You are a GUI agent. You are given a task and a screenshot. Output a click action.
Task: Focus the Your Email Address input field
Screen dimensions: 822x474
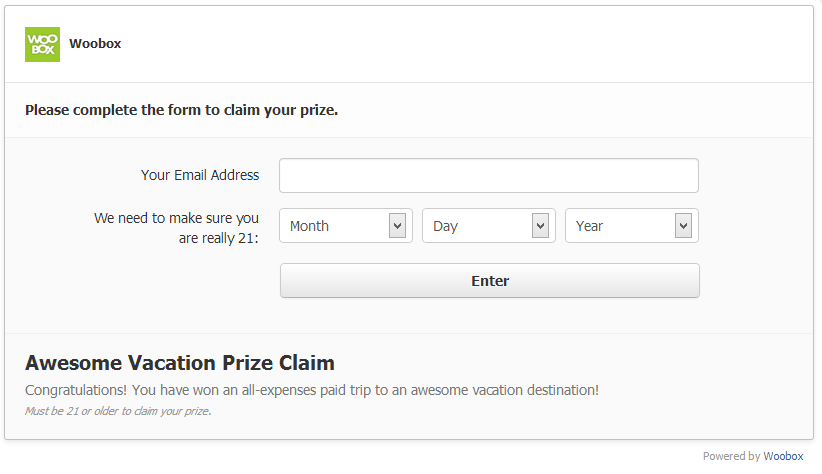click(x=489, y=176)
